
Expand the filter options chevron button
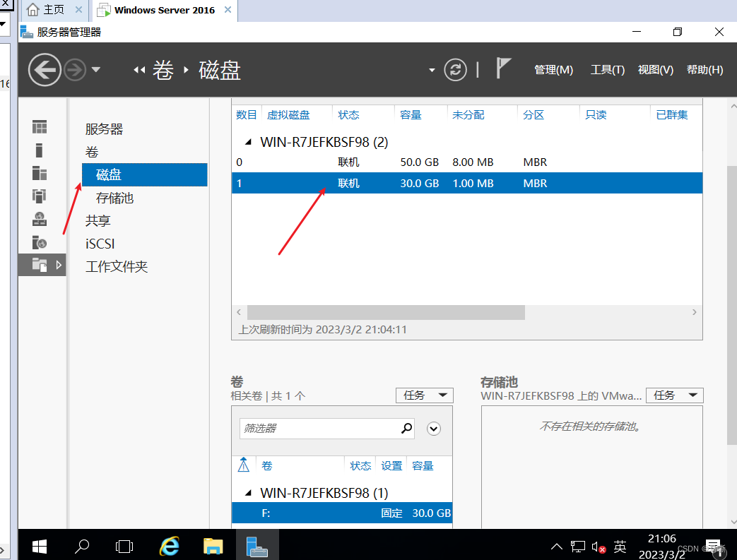[x=433, y=429]
